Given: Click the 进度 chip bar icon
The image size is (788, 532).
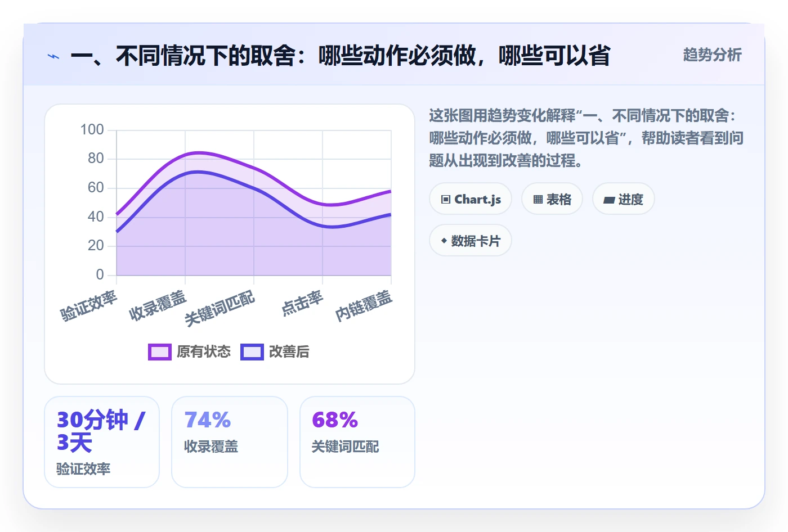Looking at the screenshot, I should (609, 200).
